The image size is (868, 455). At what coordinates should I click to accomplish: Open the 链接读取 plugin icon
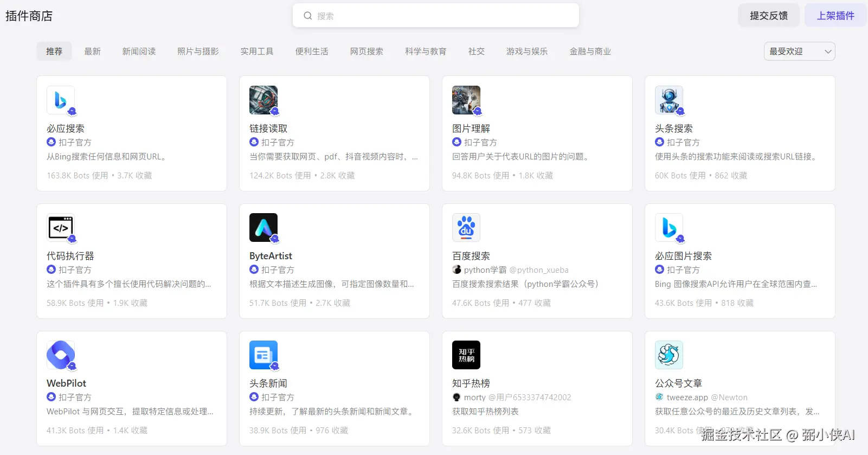(x=263, y=100)
